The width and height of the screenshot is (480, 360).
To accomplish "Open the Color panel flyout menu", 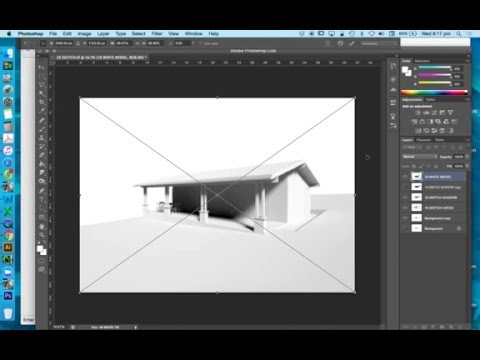I will [467, 61].
